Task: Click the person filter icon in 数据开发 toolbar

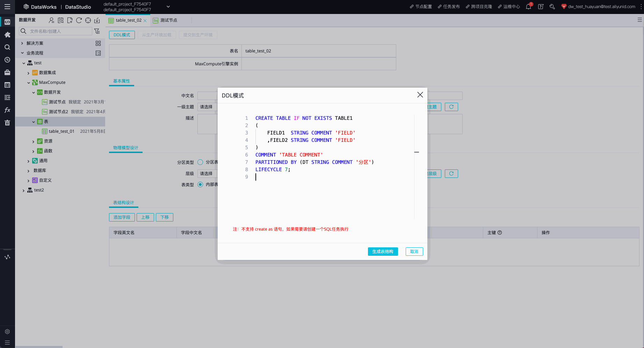Action: 51,20
